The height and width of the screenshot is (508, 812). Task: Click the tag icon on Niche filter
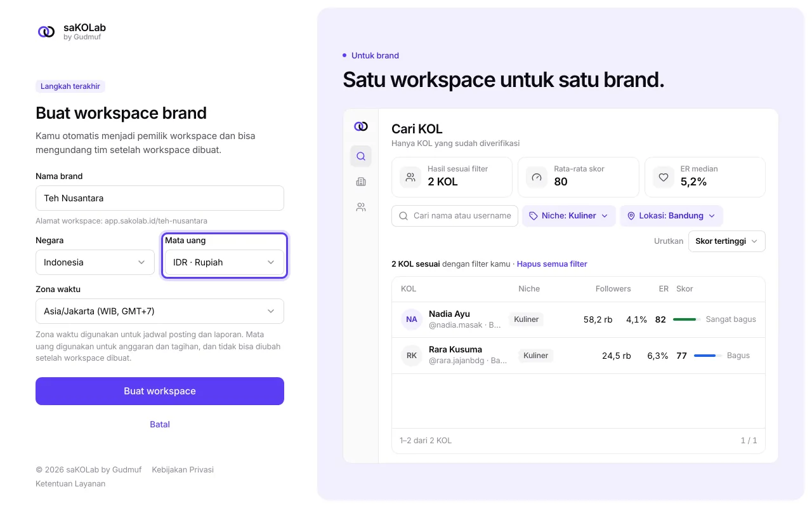[x=534, y=216]
